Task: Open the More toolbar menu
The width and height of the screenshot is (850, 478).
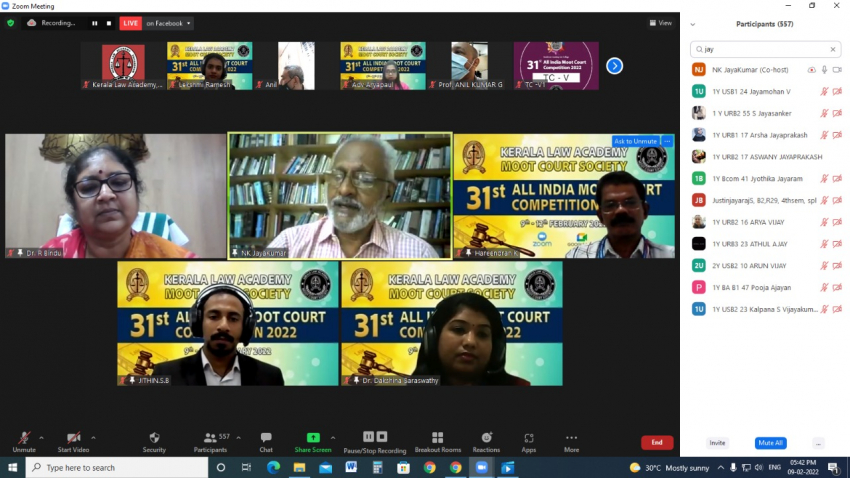Action: point(571,442)
